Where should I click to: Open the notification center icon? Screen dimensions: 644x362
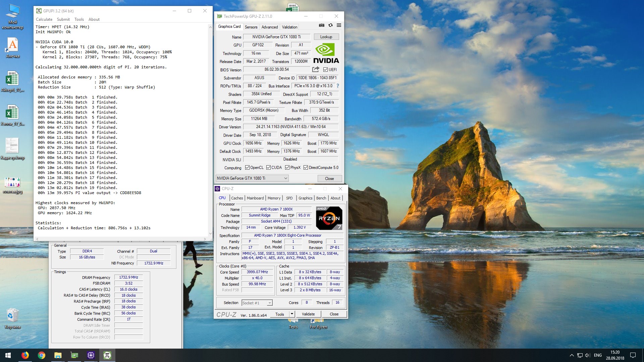point(633,355)
